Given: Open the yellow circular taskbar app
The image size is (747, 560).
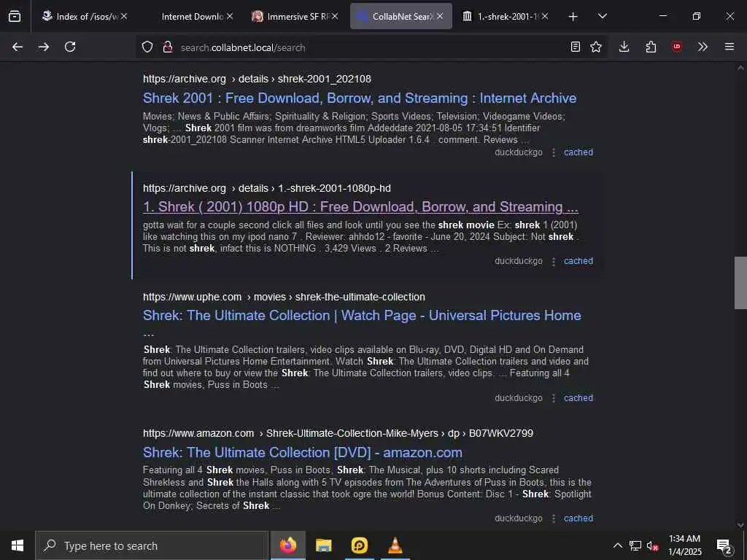Looking at the screenshot, I should (x=359, y=545).
